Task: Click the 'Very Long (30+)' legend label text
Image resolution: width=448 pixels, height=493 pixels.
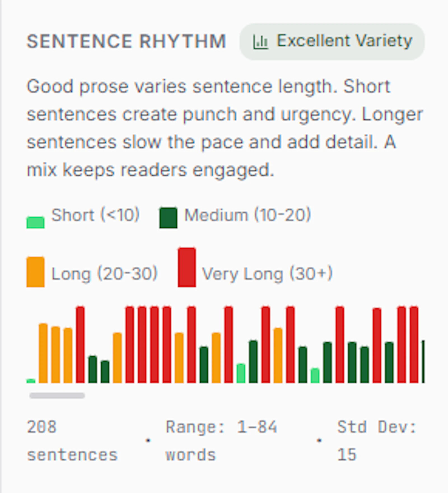Action: (267, 274)
